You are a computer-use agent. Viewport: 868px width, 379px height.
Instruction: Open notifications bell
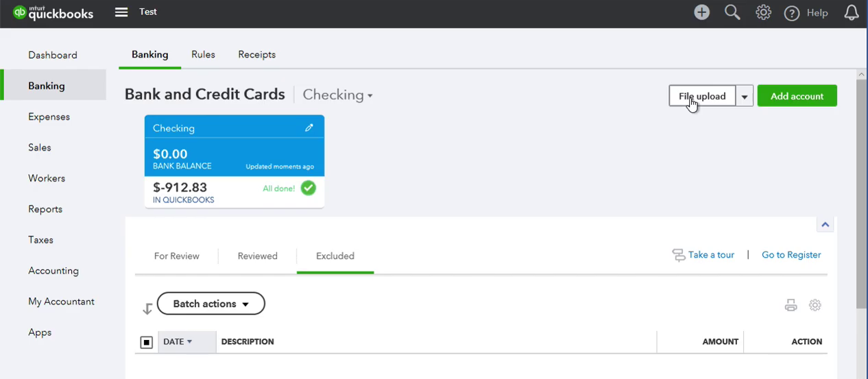852,12
